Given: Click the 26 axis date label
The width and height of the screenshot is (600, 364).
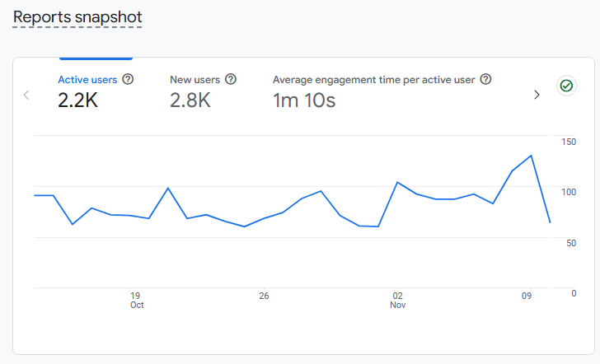Looking at the screenshot, I should 264,296.
